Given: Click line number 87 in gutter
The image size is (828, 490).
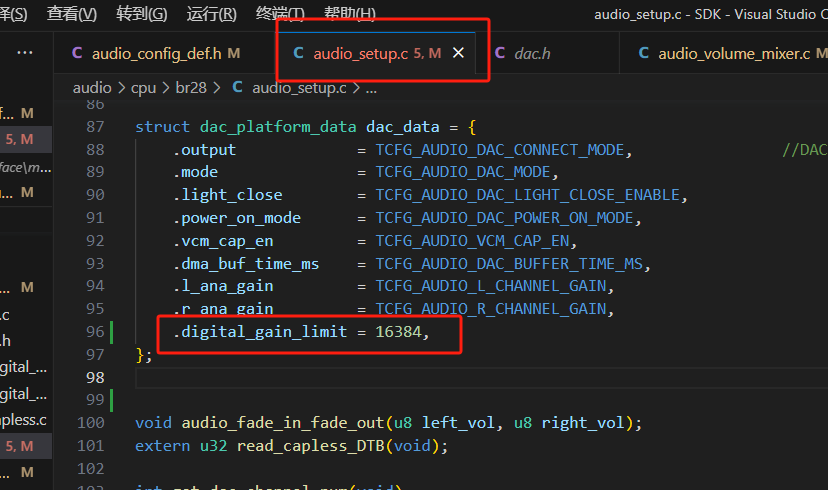Looking at the screenshot, I should pyautogui.click(x=95, y=127).
